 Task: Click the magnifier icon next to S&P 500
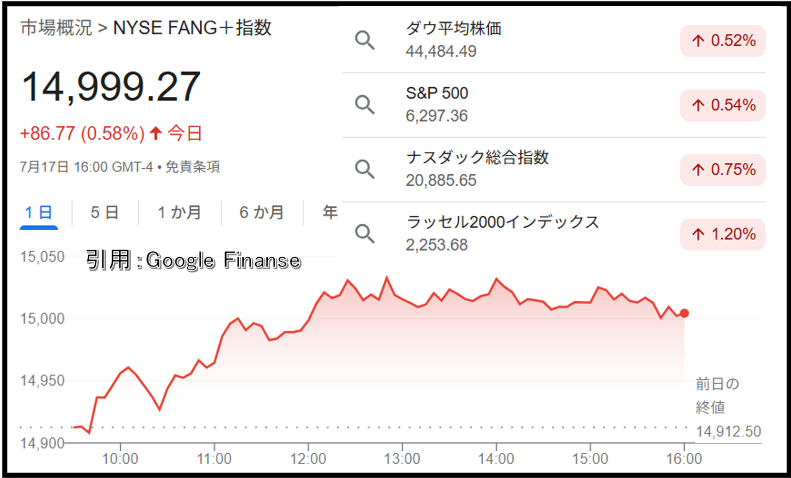[x=365, y=105]
